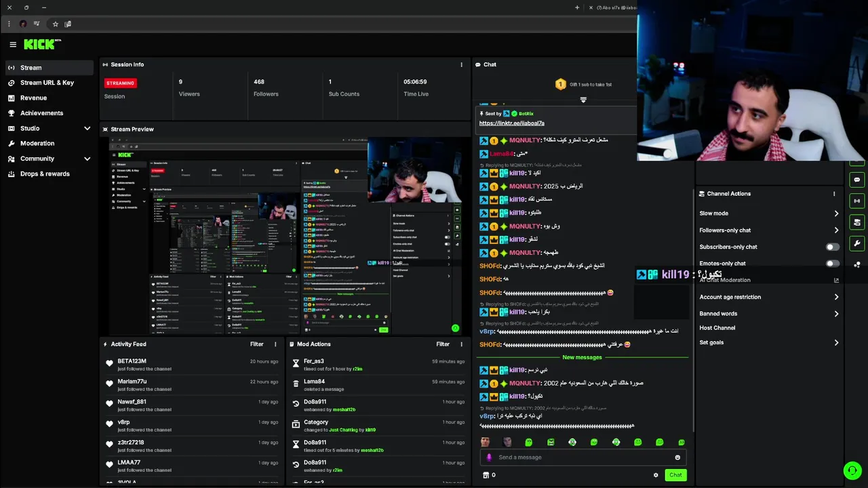
Task: Click New messages divider in chat
Action: [x=583, y=357]
